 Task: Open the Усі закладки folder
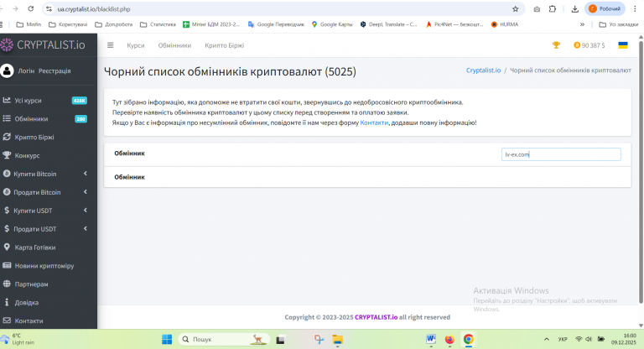(619, 24)
